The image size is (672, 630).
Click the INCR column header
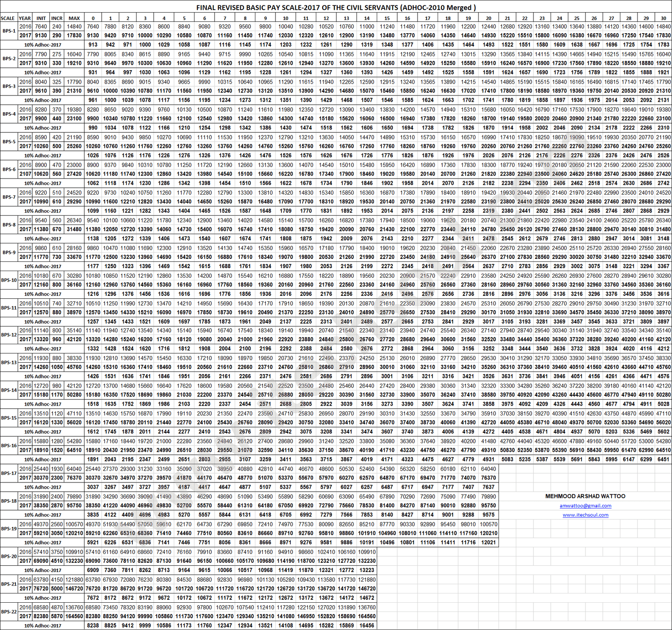[x=57, y=18]
